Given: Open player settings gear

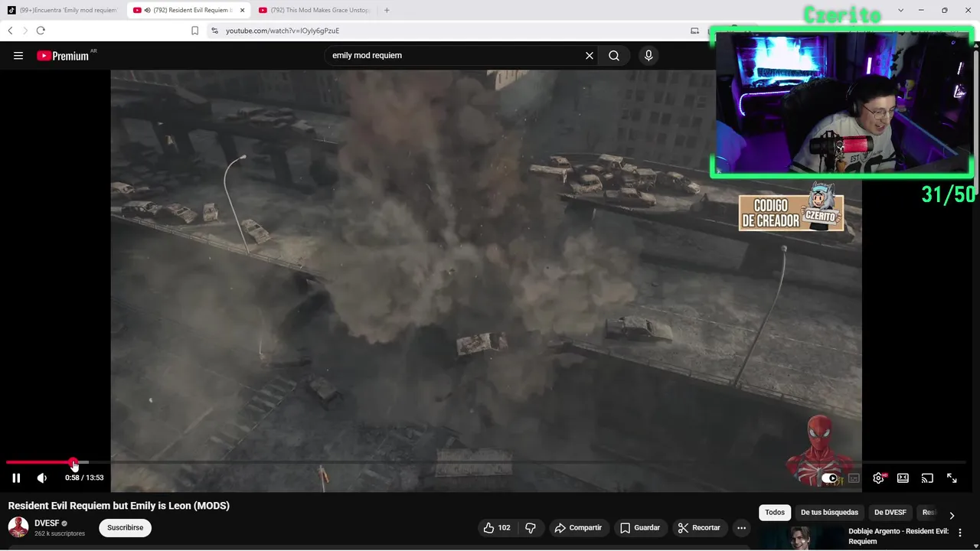Looking at the screenshot, I should [x=879, y=478].
